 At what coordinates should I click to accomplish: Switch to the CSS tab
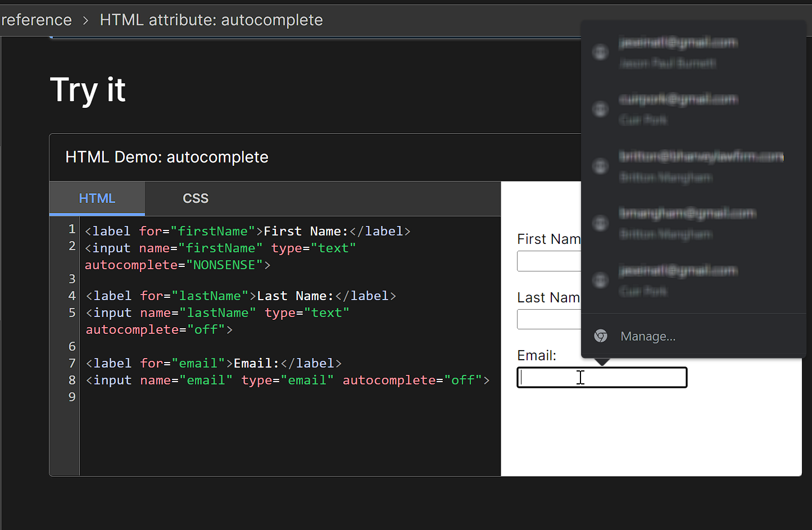point(195,198)
